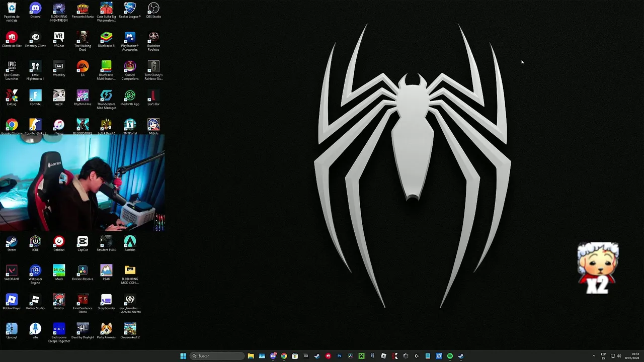Select the iCUE desktop icon
Viewport: 644px width, 362px height.
pyautogui.click(x=35, y=244)
